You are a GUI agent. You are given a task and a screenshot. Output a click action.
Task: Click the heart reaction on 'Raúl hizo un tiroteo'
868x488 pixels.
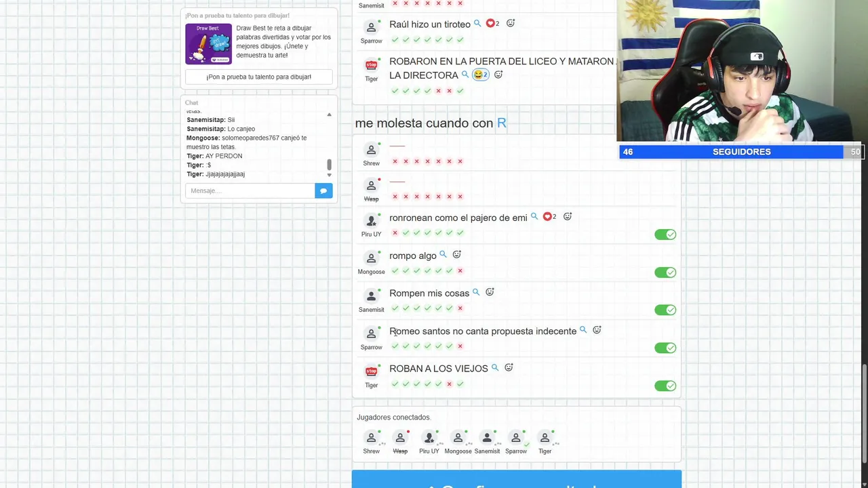(x=492, y=23)
